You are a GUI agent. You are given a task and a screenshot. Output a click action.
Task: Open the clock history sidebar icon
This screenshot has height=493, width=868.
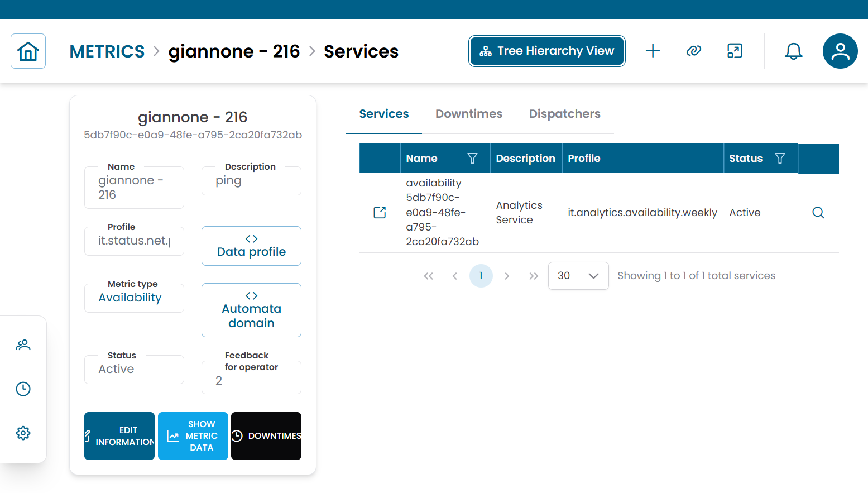(23, 389)
